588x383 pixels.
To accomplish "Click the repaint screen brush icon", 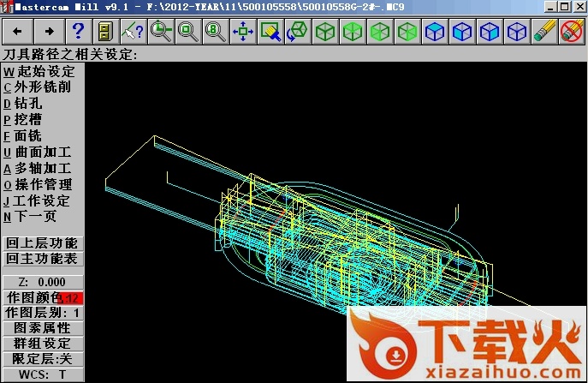I will click(270, 31).
